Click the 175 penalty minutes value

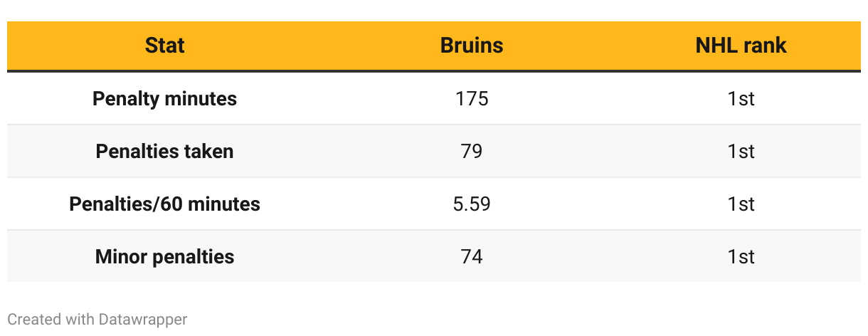[471, 98]
